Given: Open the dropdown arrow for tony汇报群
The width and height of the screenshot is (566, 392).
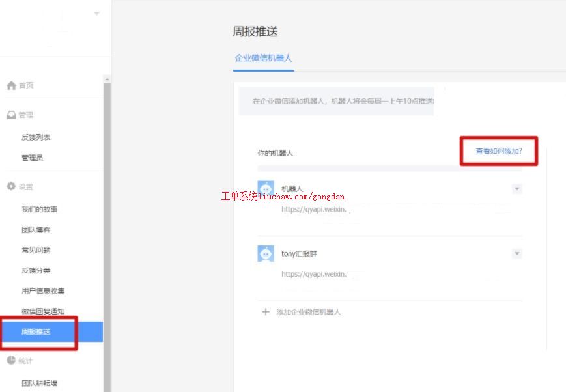Looking at the screenshot, I should (516, 254).
